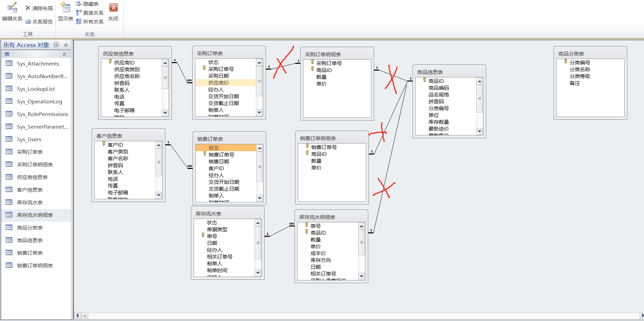The width and height of the screenshot is (644, 321).
Task: Click the 商品信息表 table icon in the navigation pane
Action: point(9,240)
